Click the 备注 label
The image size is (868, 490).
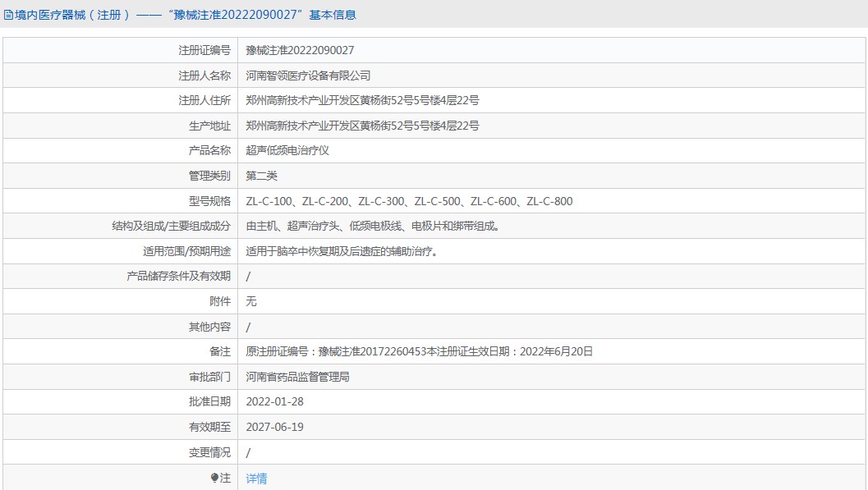(220, 352)
